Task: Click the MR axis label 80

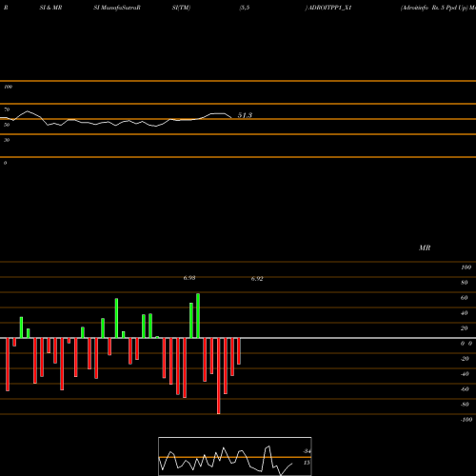Action: pos(465,283)
